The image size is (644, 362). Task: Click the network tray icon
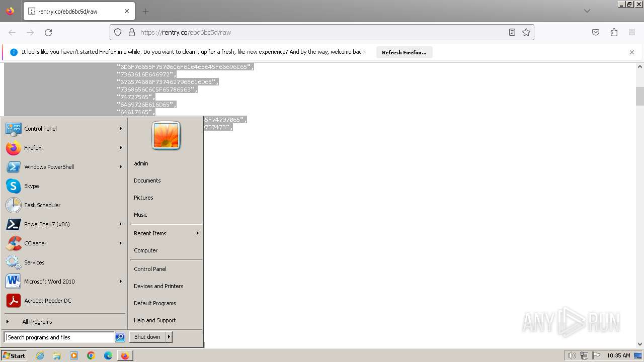pyautogui.click(x=584, y=355)
